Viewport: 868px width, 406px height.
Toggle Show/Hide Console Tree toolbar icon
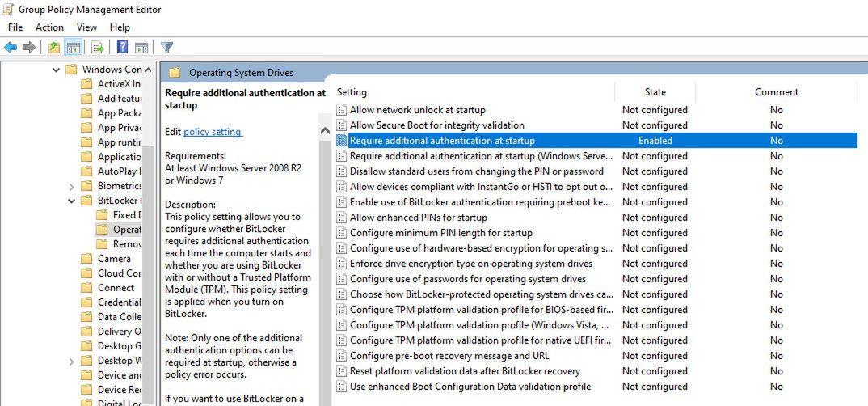point(73,48)
